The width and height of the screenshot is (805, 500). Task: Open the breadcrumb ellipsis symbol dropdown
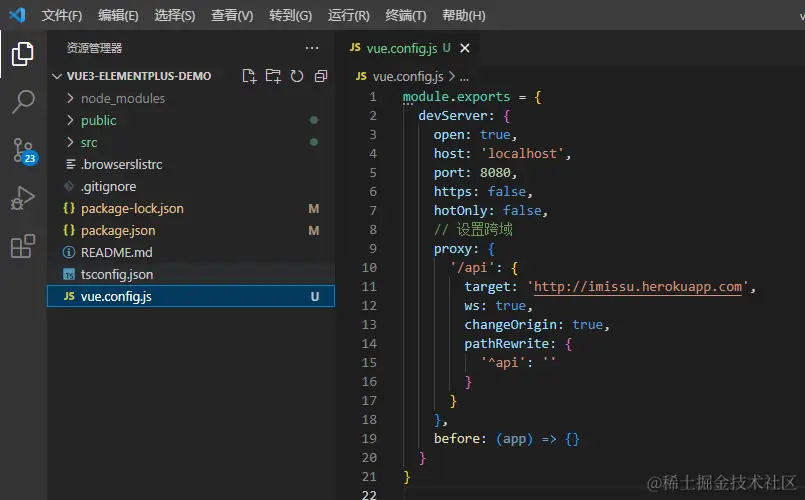[x=464, y=77]
